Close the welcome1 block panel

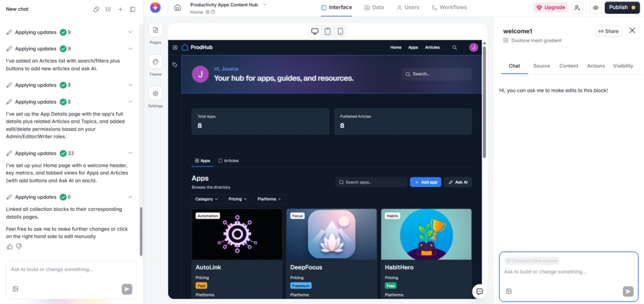point(632,30)
